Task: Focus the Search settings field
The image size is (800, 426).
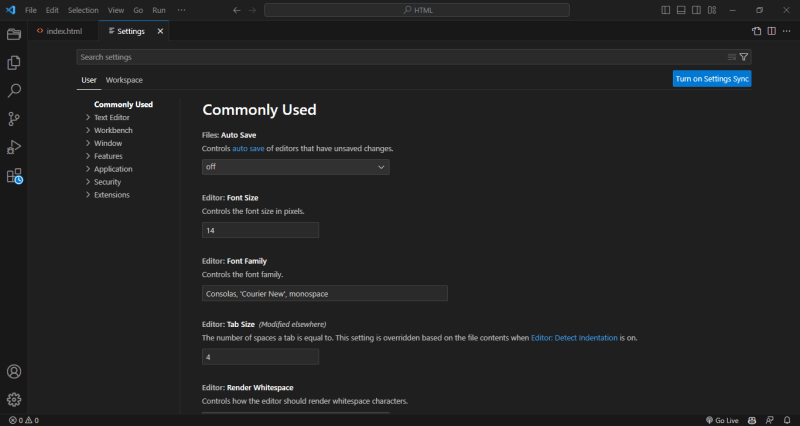Action: 414,57
